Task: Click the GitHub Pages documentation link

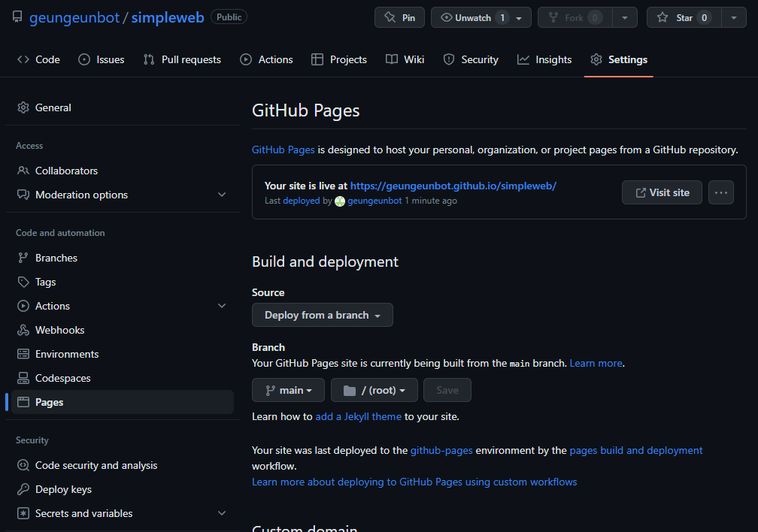Action: coord(283,150)
